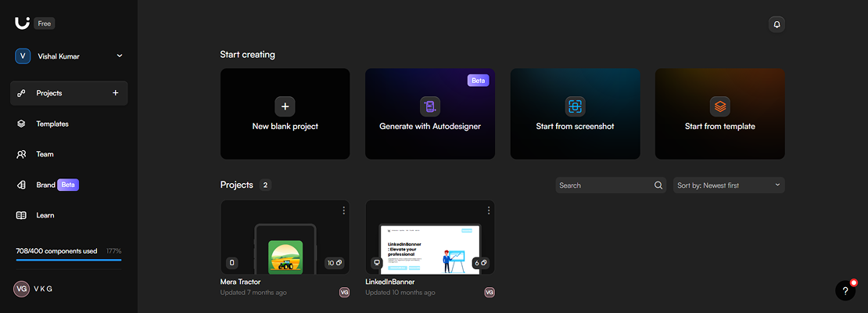Viewport: 868px width, 313px height.
Task: Click the VG avatar at sidebar bottom
Action: (21, 289)
